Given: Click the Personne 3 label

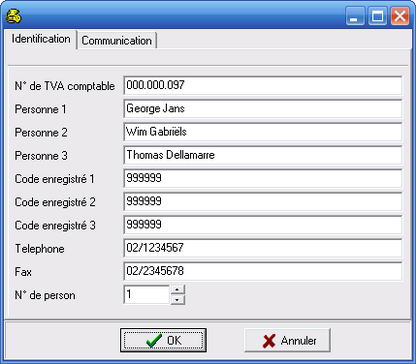Looking at the screenshot, I should click(x=41, y=156).
